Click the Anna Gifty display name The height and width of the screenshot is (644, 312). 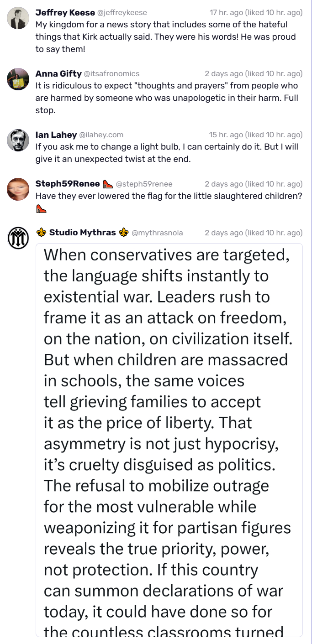[58, 73]
